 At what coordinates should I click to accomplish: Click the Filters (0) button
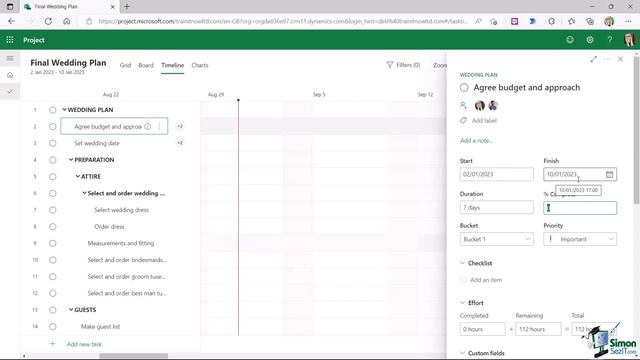tap(403, 65)
